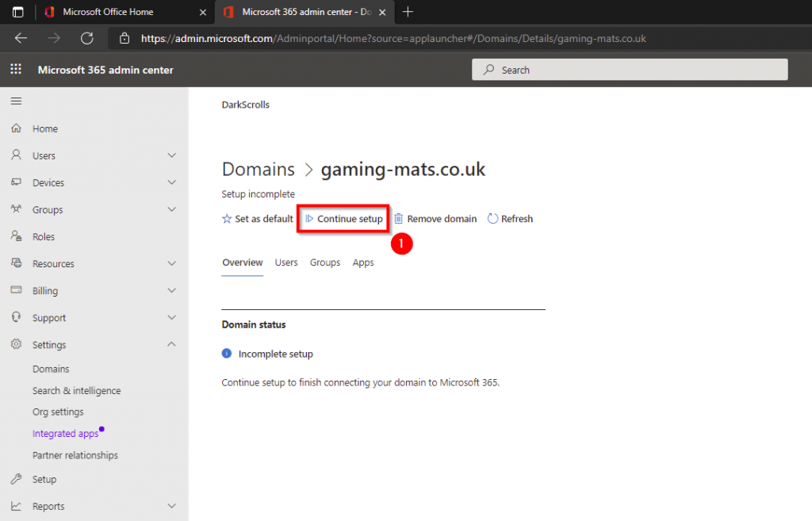Click the blue Incomplete setup info icon
812x521 pixels.
[226, 354]
